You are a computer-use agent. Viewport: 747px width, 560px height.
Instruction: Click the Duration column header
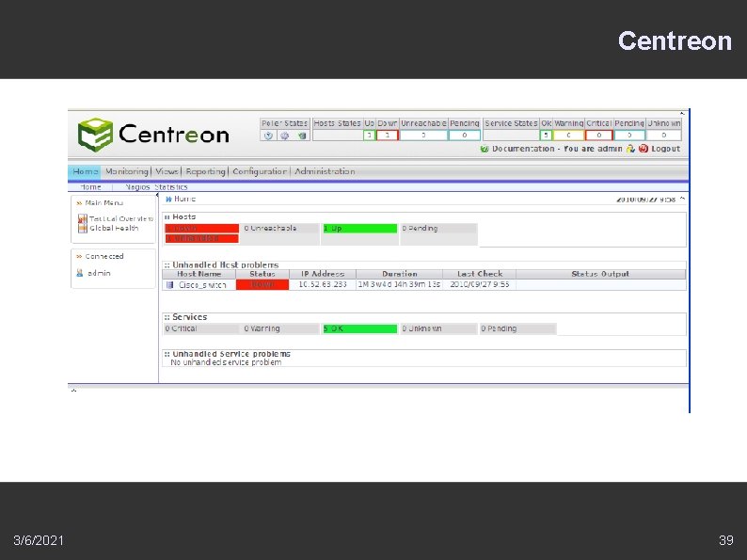[x=399, y=274]
